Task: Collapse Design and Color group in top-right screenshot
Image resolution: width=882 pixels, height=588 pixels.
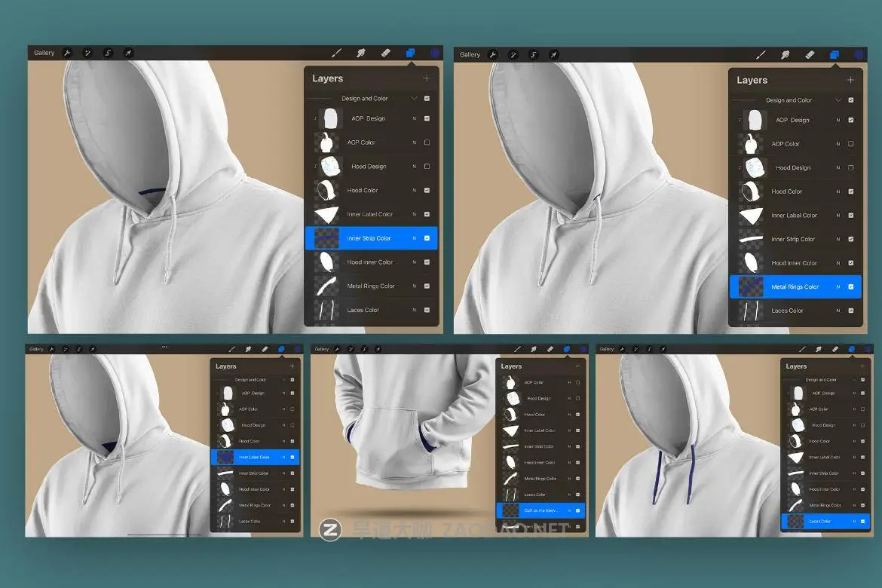Action: tap(838, 100)
